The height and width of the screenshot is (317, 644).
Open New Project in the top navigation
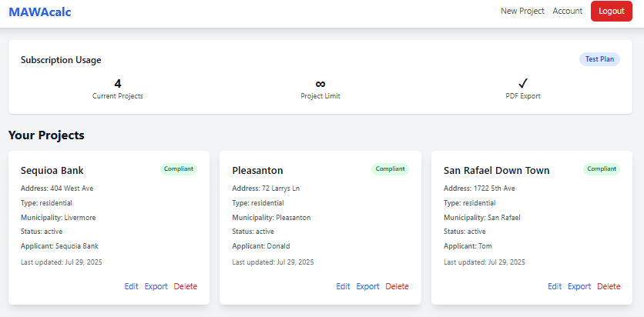click(522, 11)
